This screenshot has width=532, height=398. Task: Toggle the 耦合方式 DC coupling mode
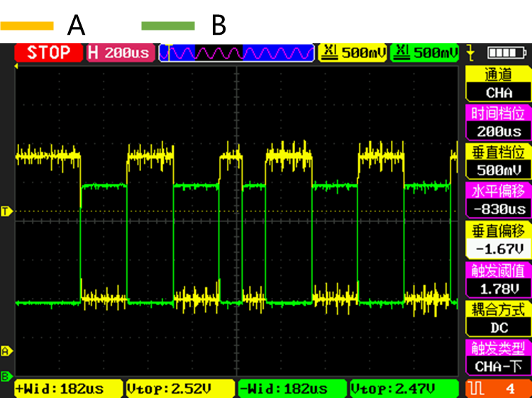coord(498,319)
